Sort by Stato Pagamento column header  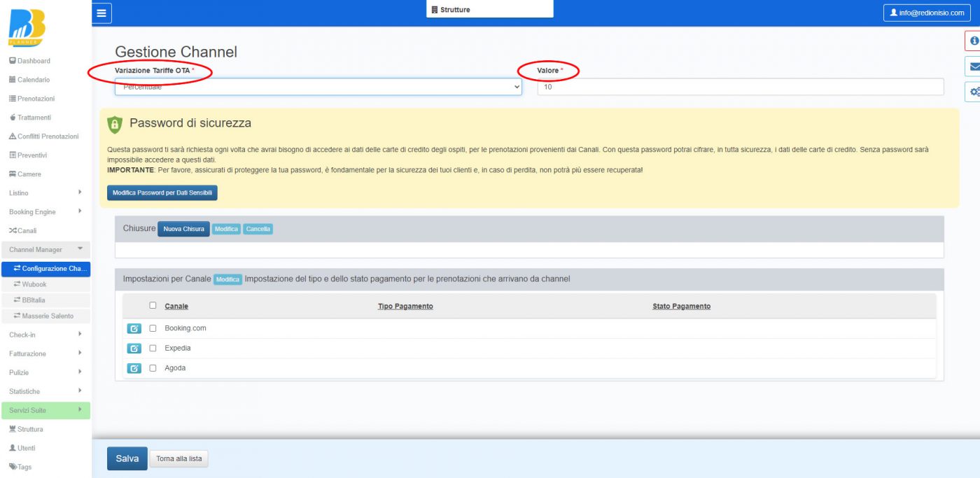(681, 306)
